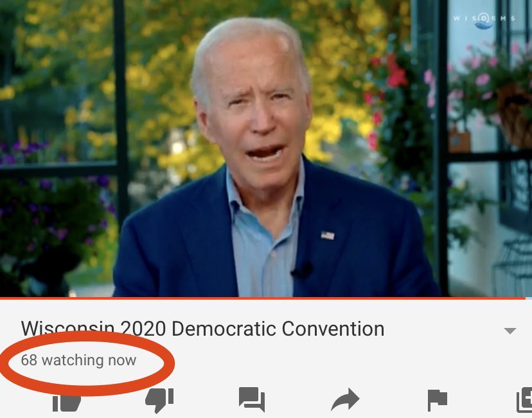This screenshot has height=418, width=532.
Task: Seek using the red progress bar
Action: (262, 298)
